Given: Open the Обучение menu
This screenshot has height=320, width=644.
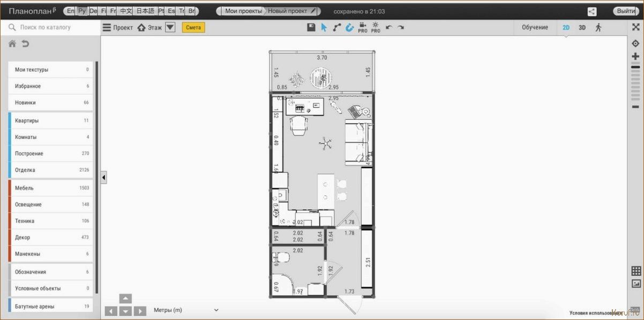Looking at the screenshot, I should 535,27.
